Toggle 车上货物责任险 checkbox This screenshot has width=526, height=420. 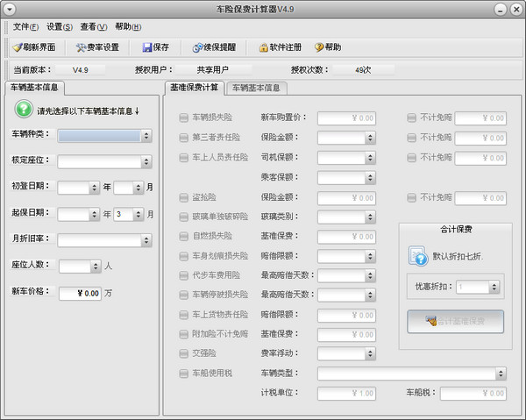click(x=183, y=315)
